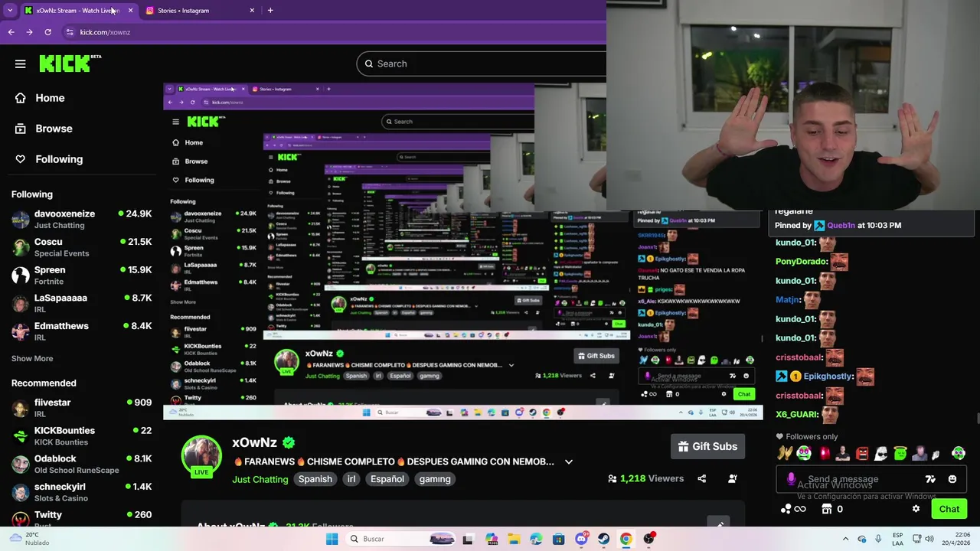Open chat settings gear icon
980x551 pixels.
coord(916,509)
